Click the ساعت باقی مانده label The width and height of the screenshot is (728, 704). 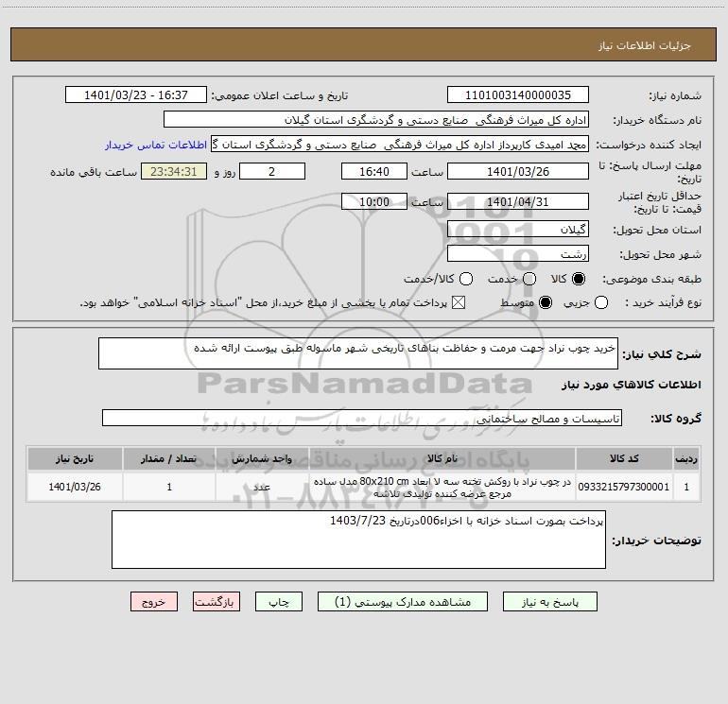click(94, 172)
